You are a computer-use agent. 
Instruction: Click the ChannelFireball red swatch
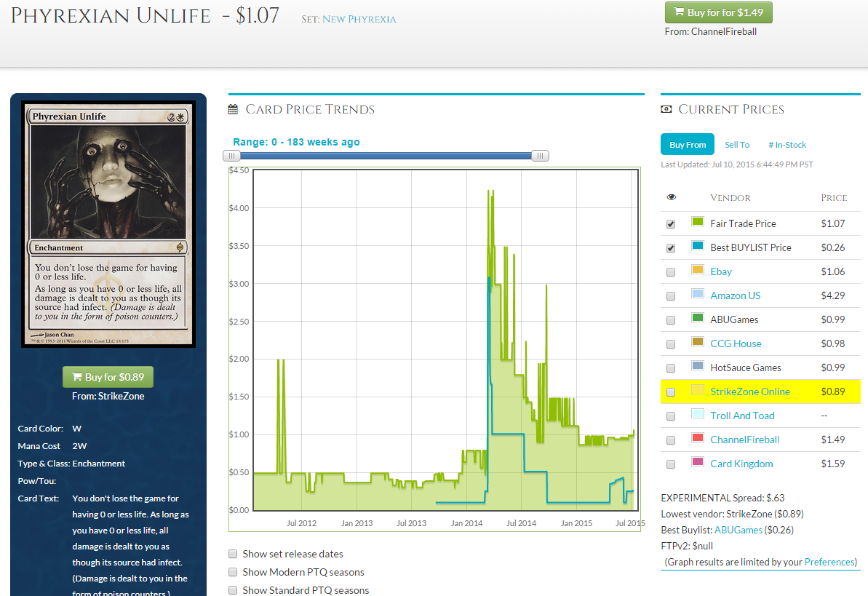(x=698, y=437)
